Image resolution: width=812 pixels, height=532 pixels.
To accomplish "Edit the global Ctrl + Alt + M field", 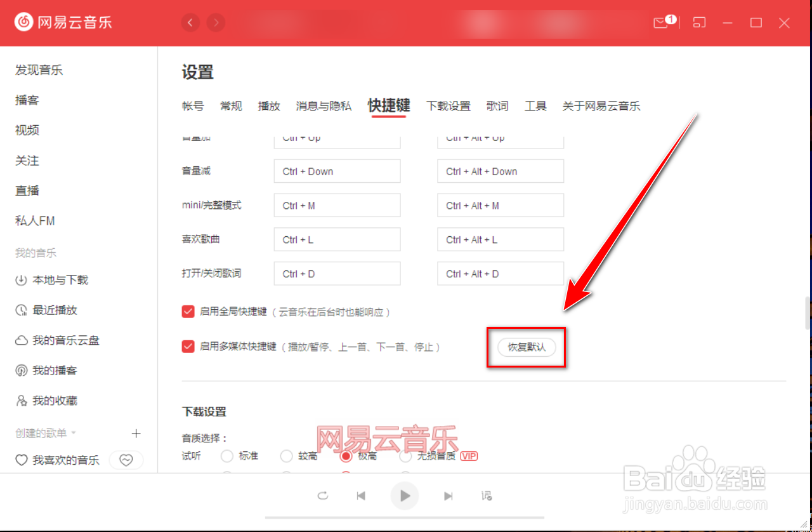I will click(x=501, y=206).
